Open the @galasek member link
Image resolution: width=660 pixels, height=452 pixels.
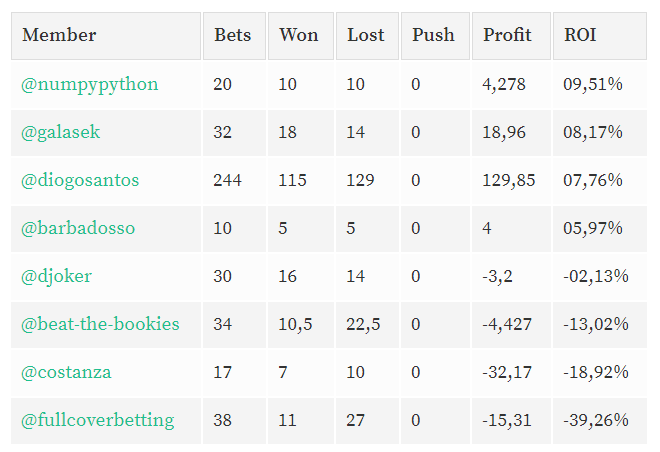tap(61, 132)
